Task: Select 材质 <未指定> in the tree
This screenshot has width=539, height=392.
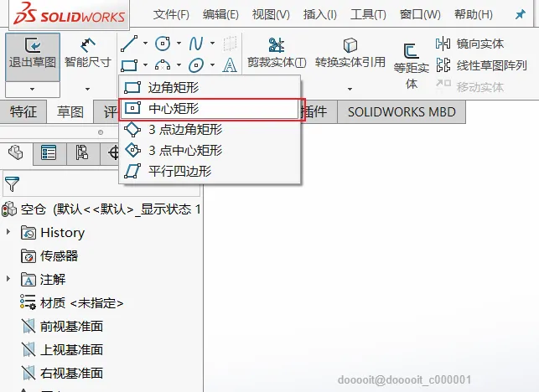Action: 71,303
